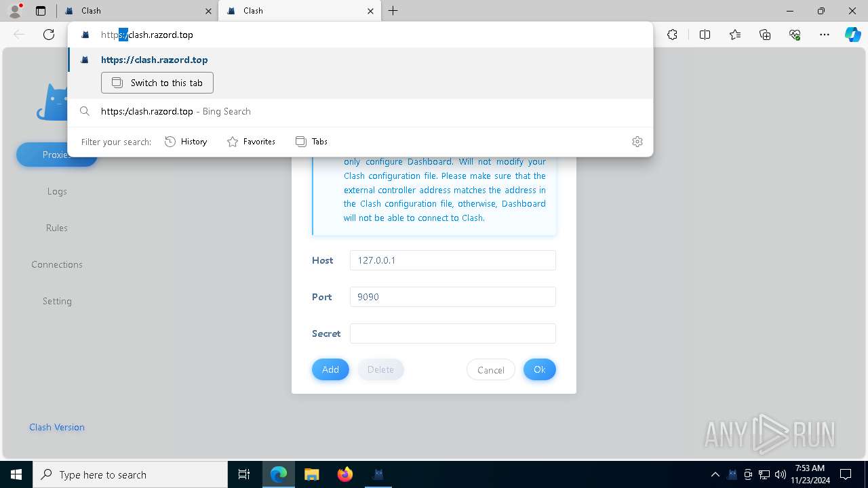Open the Copilot sidebar icon

852,35
